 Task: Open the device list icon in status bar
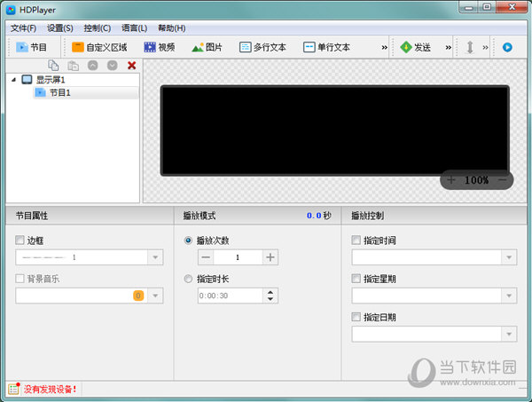[x=13, y=389]
